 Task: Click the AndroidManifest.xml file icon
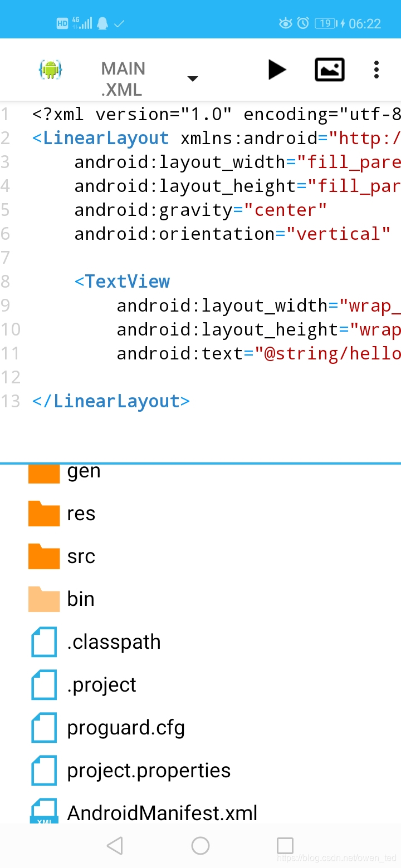click(44, 811)
